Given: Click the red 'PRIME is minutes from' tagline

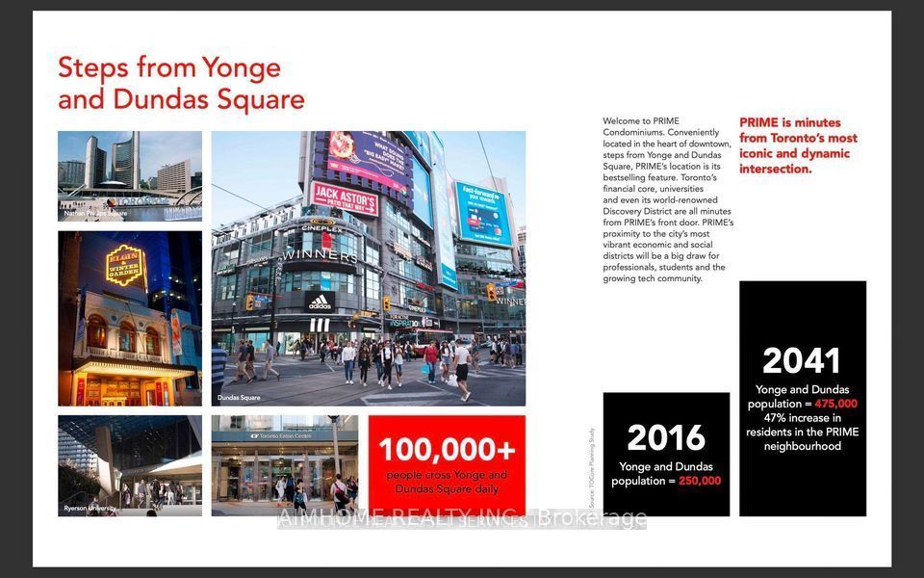Looking at the screenshot, I should [799, 145].
